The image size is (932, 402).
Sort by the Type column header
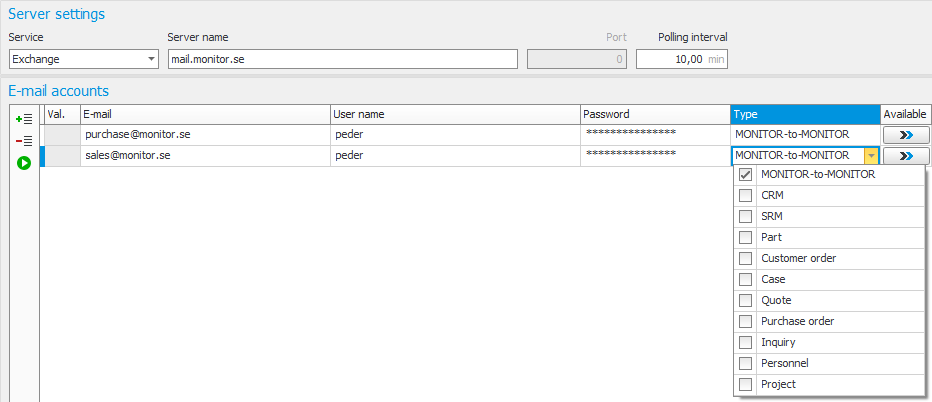point(805,114)
